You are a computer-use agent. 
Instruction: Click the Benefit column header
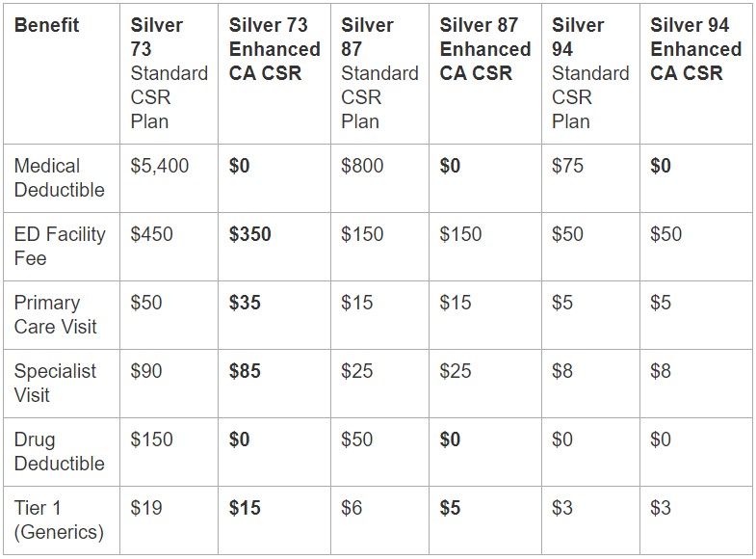(45, 25)
